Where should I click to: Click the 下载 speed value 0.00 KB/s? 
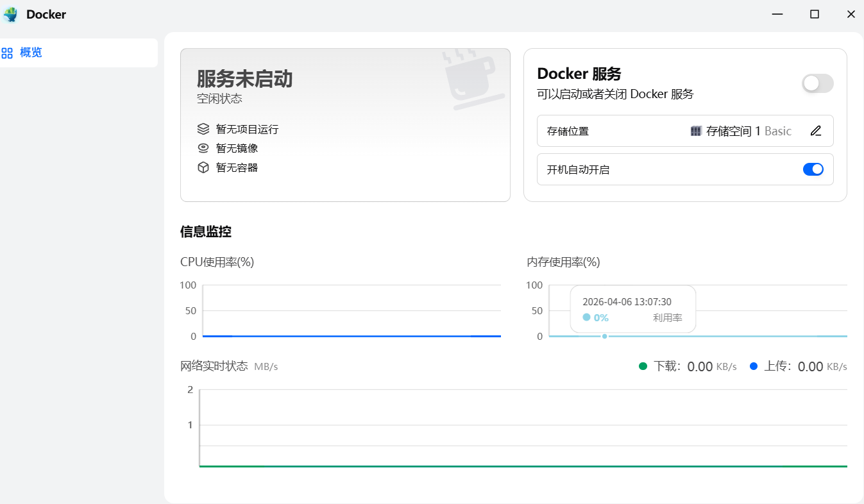point(712,367)
